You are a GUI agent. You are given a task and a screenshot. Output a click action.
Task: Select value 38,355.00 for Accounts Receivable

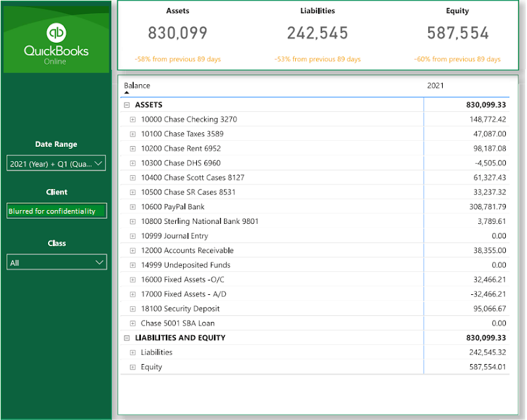(489, 250)
